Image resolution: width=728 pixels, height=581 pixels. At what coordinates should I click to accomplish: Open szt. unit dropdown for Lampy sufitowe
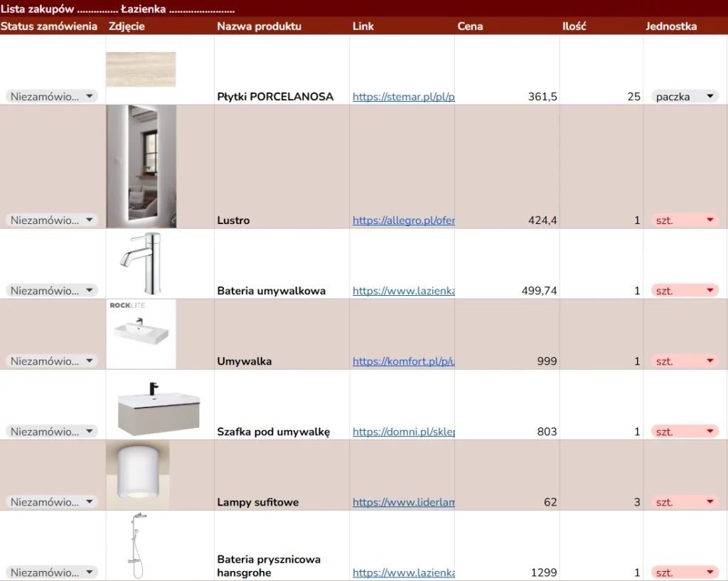click(685, 502)
